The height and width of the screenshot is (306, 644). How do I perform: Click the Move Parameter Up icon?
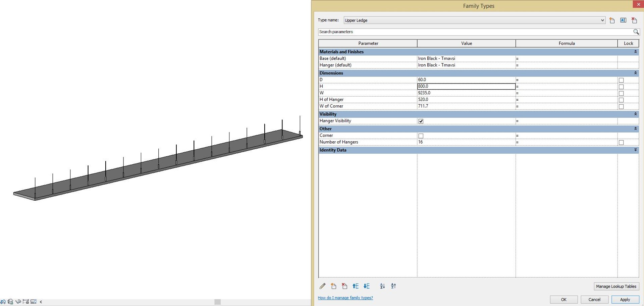tap(356, 286)
